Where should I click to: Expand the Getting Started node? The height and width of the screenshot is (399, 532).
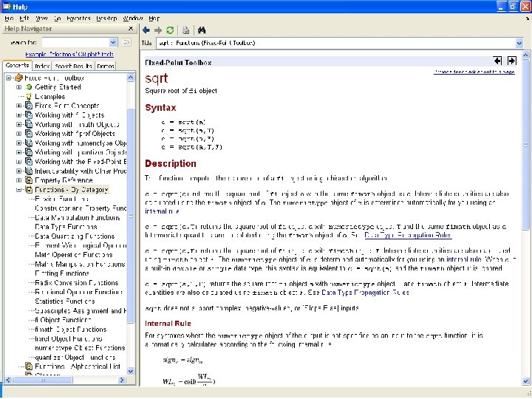click(x=19, y=87)
